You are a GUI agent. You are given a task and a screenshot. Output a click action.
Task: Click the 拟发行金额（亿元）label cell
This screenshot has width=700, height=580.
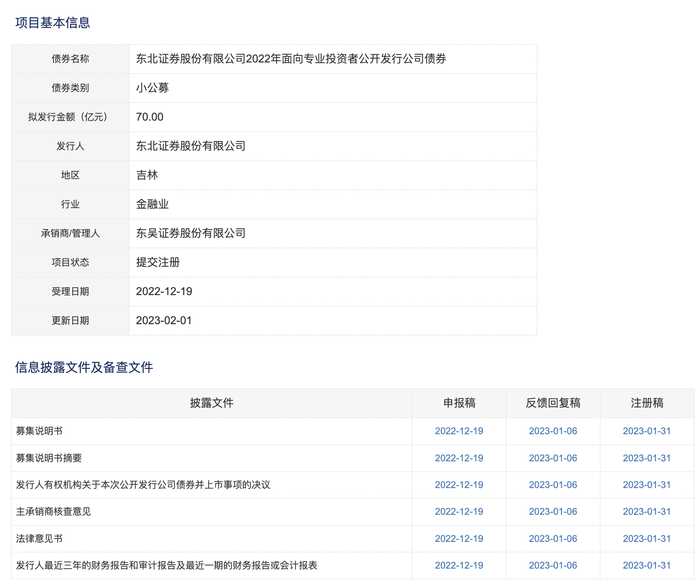[x=70, y=117]
